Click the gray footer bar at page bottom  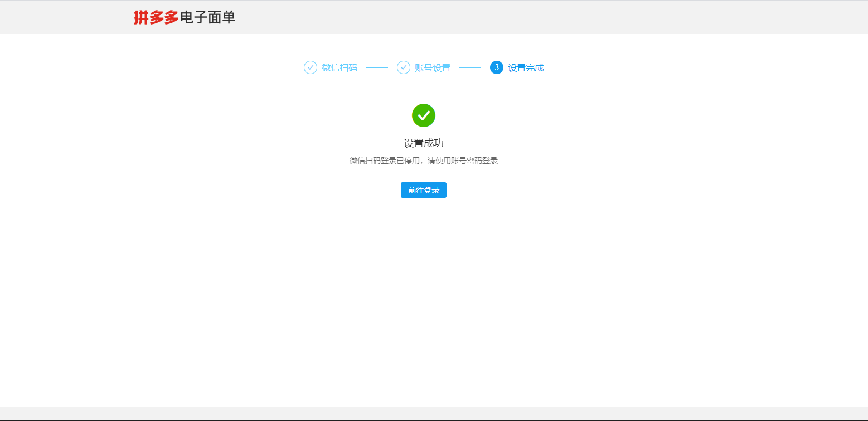(434, 413)
